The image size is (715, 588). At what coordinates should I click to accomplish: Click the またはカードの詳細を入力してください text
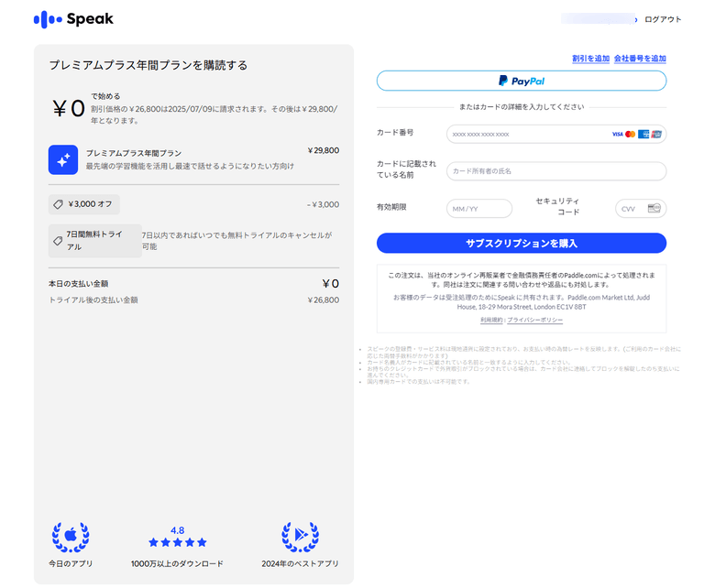[x=522, y=107]
